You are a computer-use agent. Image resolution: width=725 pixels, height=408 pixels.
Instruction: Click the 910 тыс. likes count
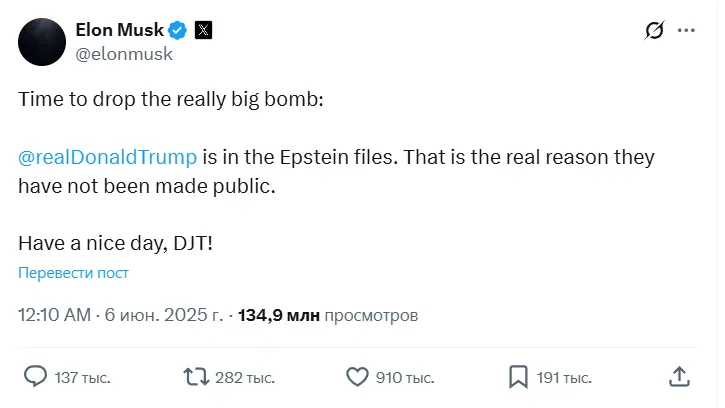point(404,378)
